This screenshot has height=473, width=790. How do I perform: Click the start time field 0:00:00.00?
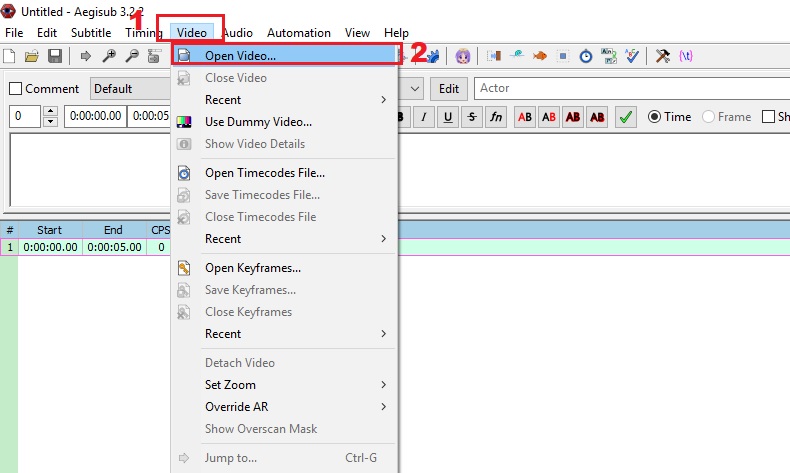95,116
